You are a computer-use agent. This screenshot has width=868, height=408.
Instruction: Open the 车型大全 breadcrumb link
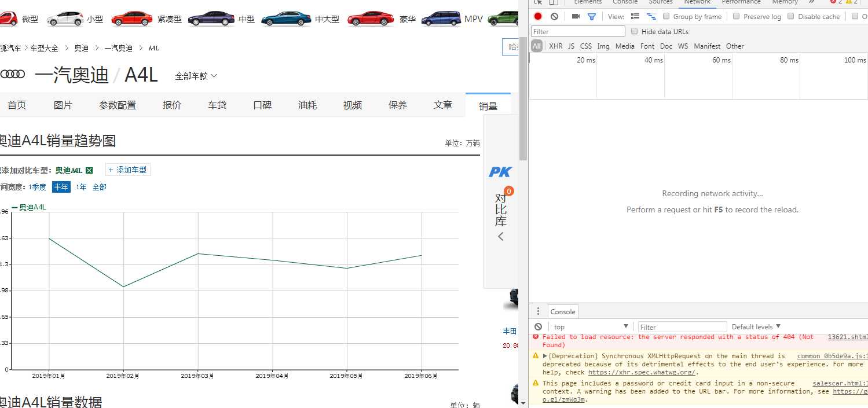pos(45,48)
